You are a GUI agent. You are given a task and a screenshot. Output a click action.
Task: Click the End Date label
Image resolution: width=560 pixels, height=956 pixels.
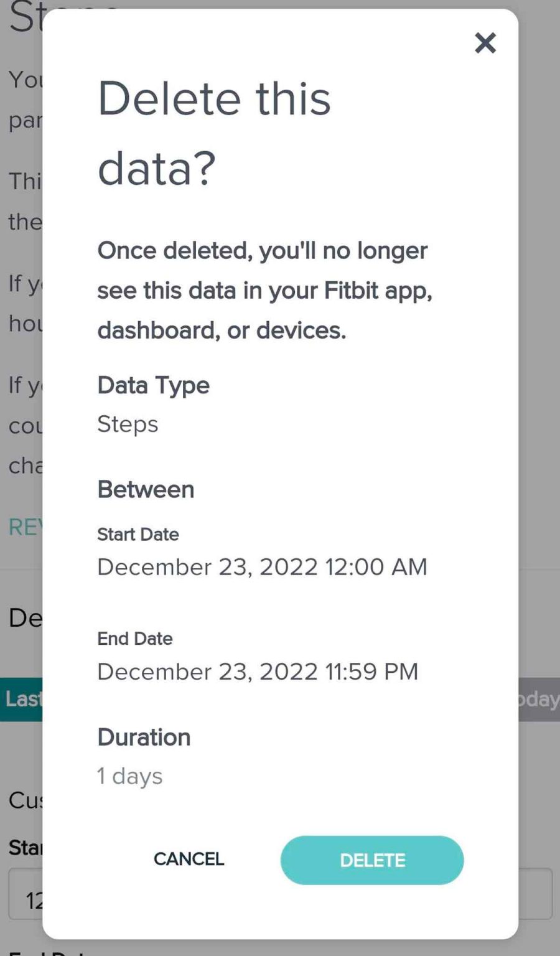(x=134, y=639)
